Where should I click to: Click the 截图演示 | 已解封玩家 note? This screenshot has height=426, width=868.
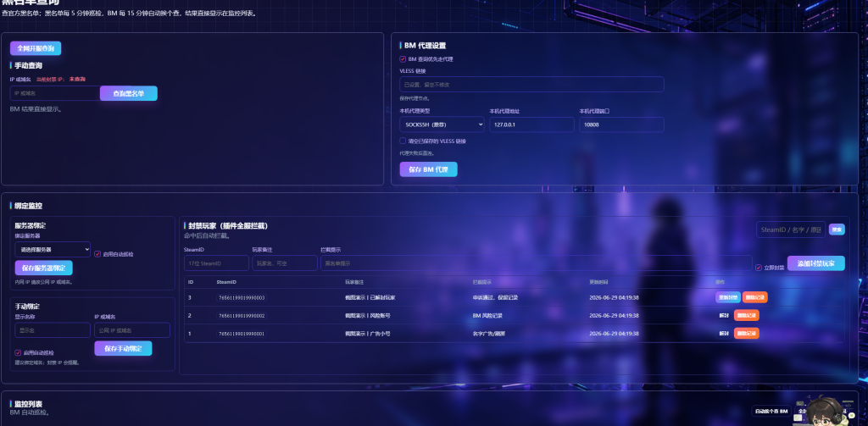pos(370,297)
